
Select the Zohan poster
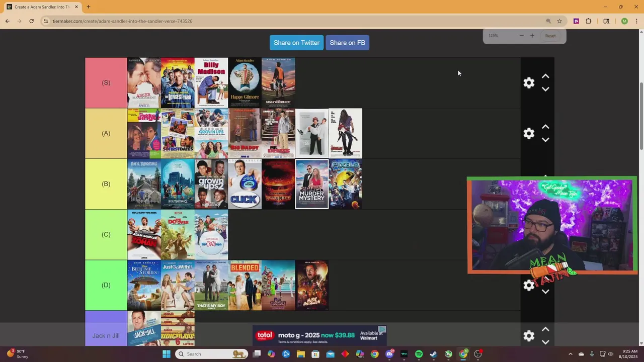point(144,234)
